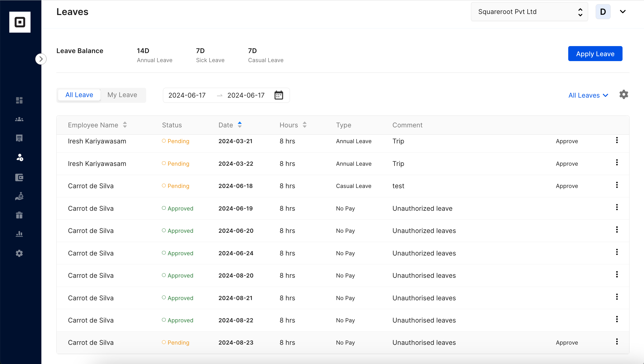Approve Carrot de Silva leave on 2024-06-18
This screenshot has width=644, height=364.
click(x=567, y=186)
